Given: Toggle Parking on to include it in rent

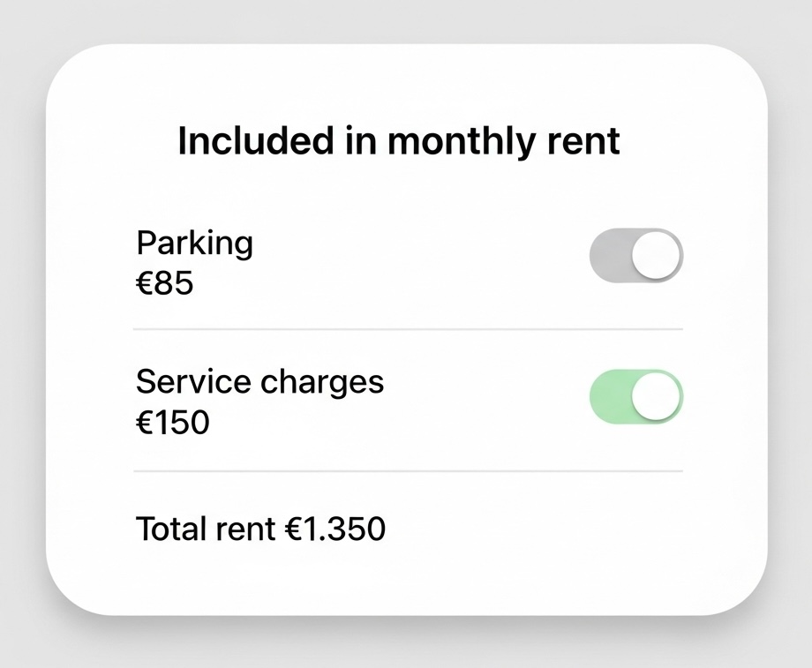Looking at the screenshot, I should coord(635,255).
